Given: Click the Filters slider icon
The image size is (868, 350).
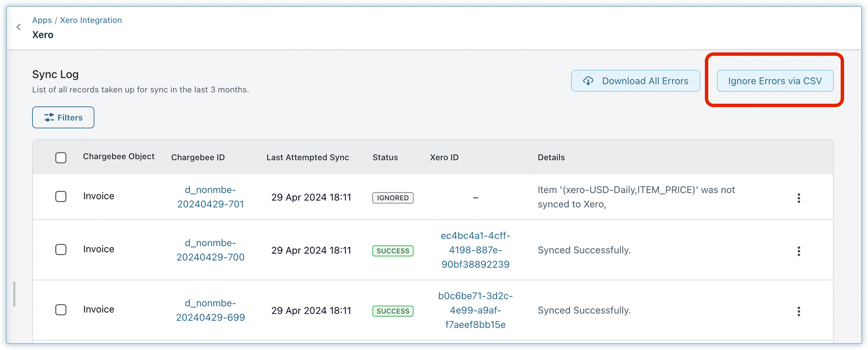Looking at the screenshot, I should (49, 118).
